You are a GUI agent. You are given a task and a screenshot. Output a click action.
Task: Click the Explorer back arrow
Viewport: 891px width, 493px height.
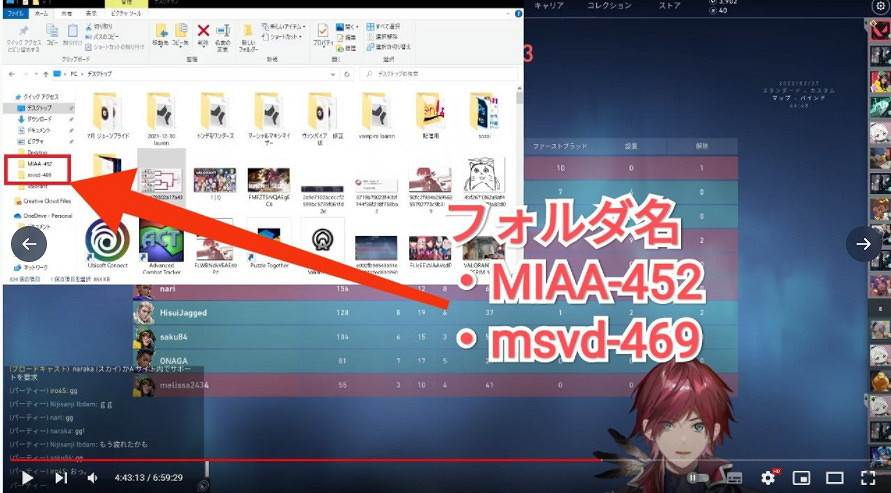point(11,74)
